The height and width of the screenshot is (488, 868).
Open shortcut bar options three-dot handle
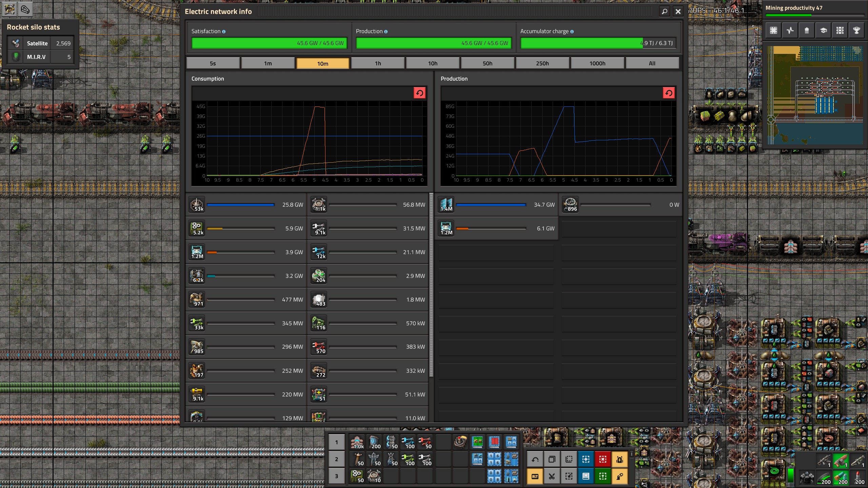click(631, 454)
